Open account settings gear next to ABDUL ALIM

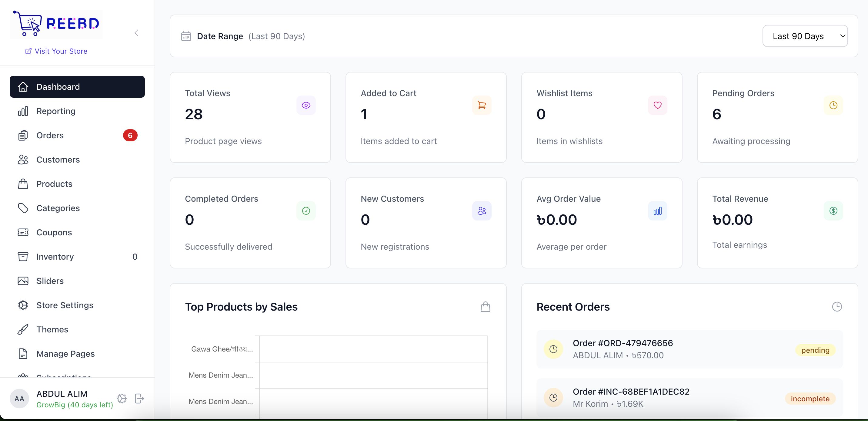point(122,398)
